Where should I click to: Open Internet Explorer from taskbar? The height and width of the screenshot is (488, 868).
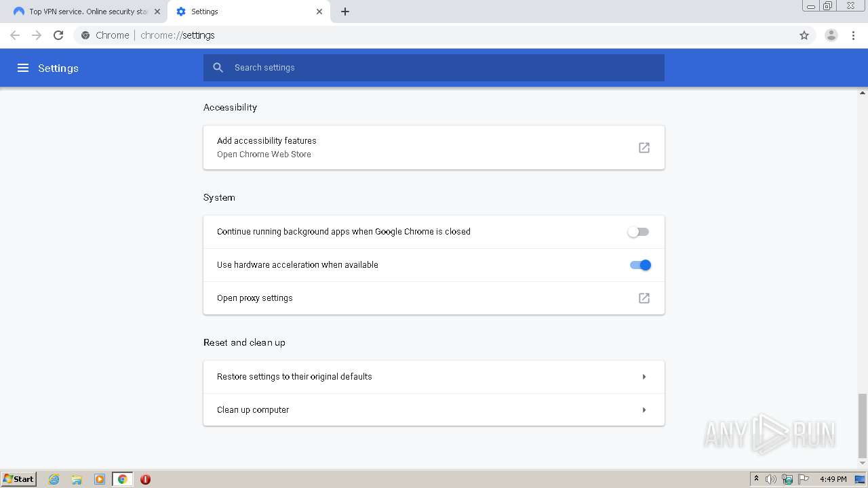coord(54,479)
